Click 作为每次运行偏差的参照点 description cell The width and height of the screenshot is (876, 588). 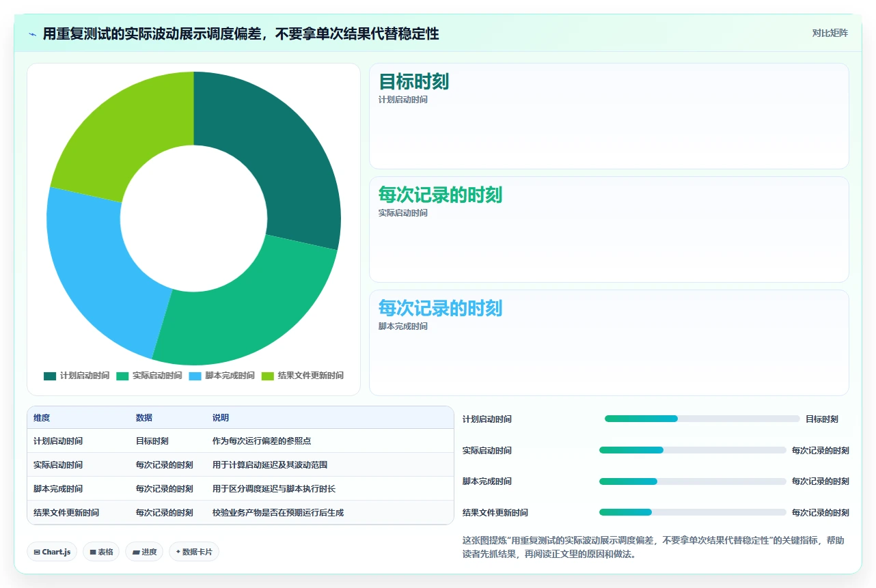(x=262, y=441)
